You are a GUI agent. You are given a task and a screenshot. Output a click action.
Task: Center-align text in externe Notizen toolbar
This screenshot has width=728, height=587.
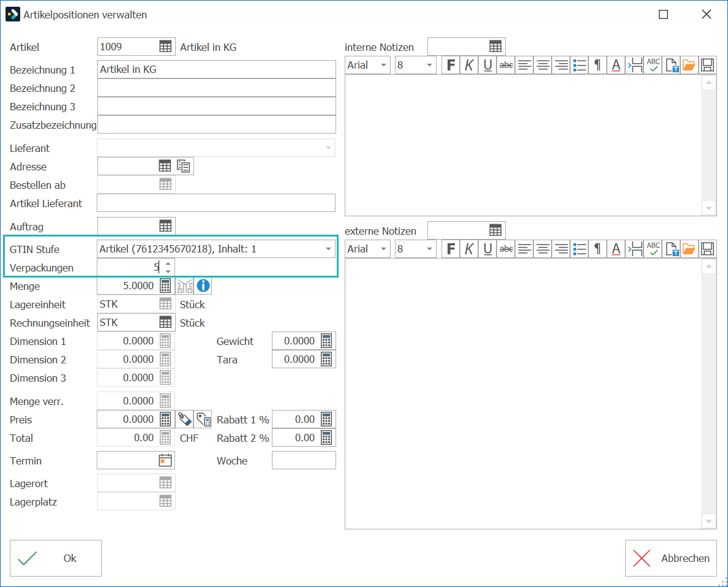coord(542,249)
